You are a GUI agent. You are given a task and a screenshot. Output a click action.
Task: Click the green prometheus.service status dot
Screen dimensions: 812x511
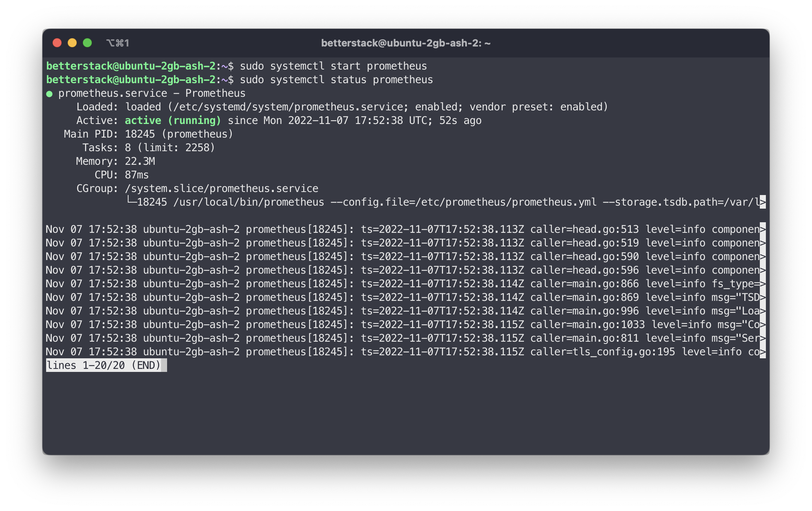(x=50, y=93)
